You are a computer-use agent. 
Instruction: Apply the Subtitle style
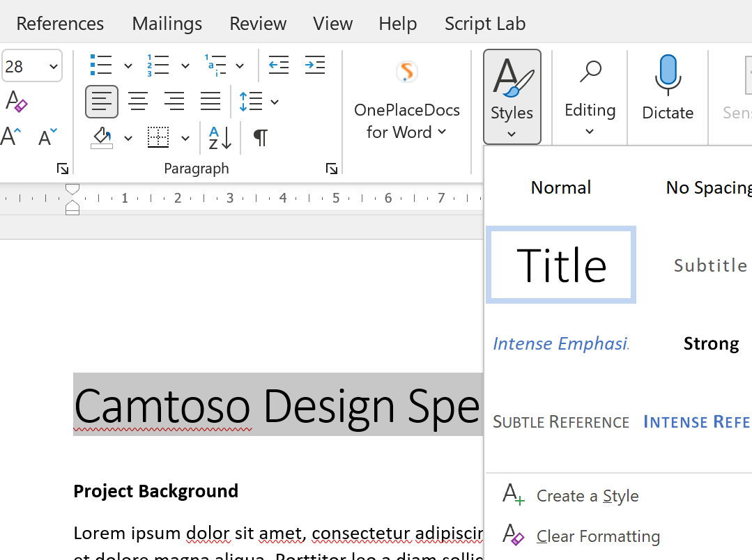[710, 265]
